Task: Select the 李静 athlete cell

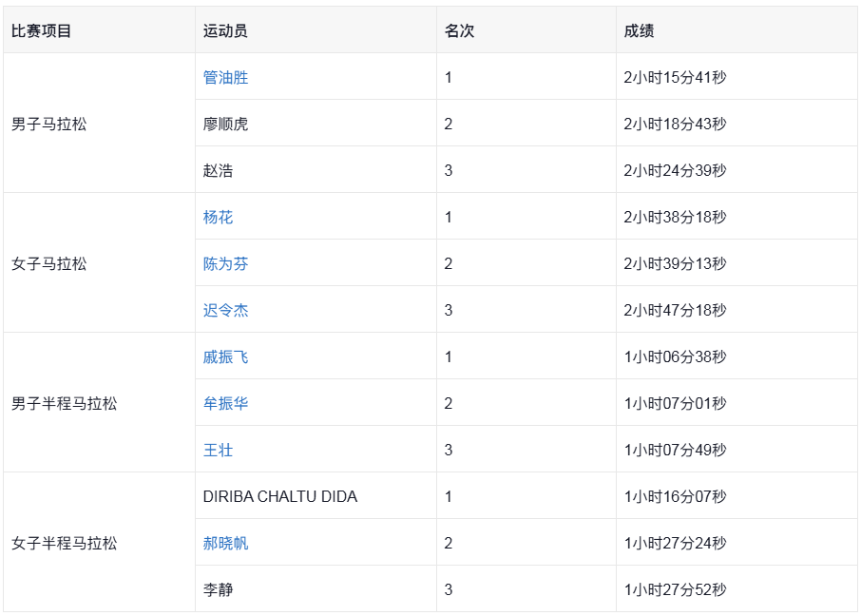Action: 316,589
